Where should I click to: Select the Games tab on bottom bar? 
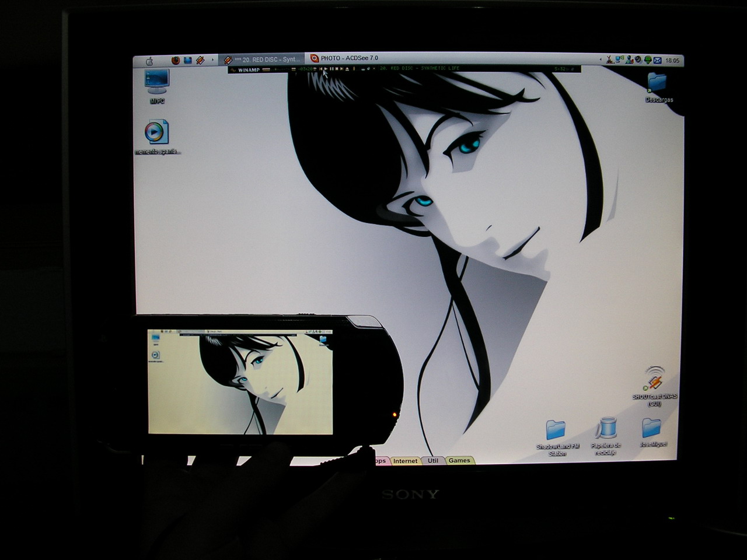459,460
